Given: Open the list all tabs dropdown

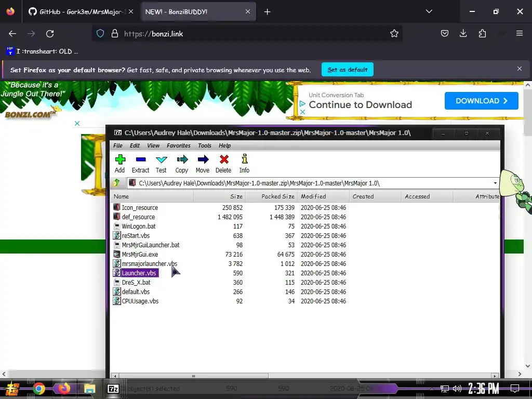Looking at the screenshot, I should point(429,11).
